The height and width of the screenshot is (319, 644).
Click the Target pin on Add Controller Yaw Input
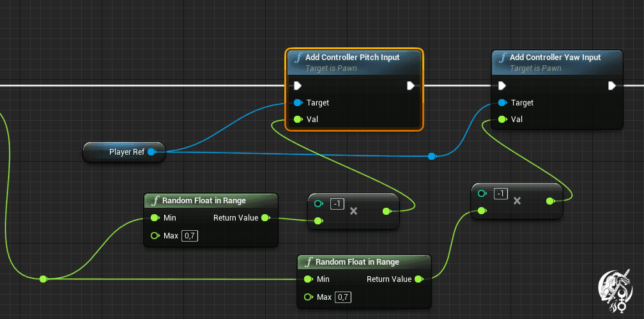pyautogui.click(x=502, y=103)
